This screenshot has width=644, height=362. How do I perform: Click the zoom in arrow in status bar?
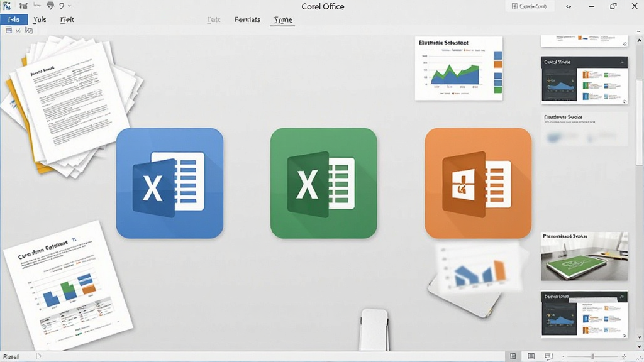click(x=623, y=356)
